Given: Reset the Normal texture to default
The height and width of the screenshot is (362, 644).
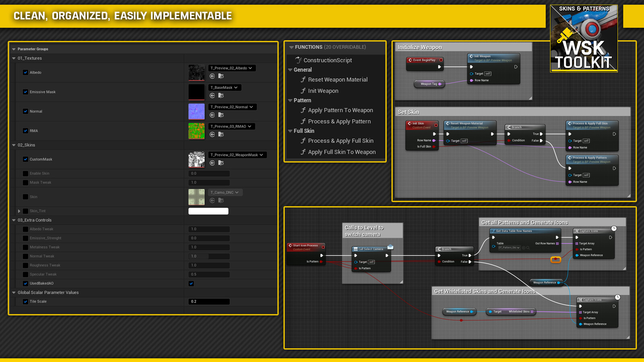Looking at the screenshot, I should (213, 115).
